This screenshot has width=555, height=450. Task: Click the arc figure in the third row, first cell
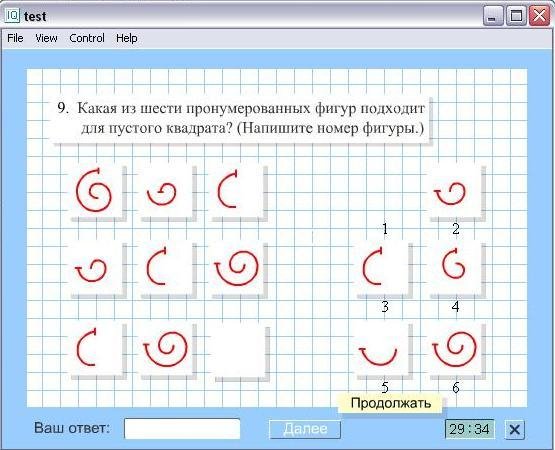96,350
